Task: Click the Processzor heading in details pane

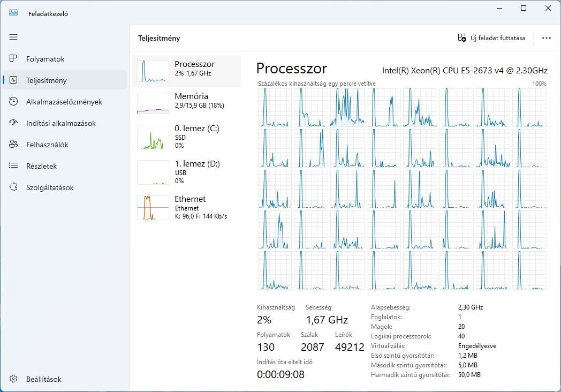Action: coord(292,69)
